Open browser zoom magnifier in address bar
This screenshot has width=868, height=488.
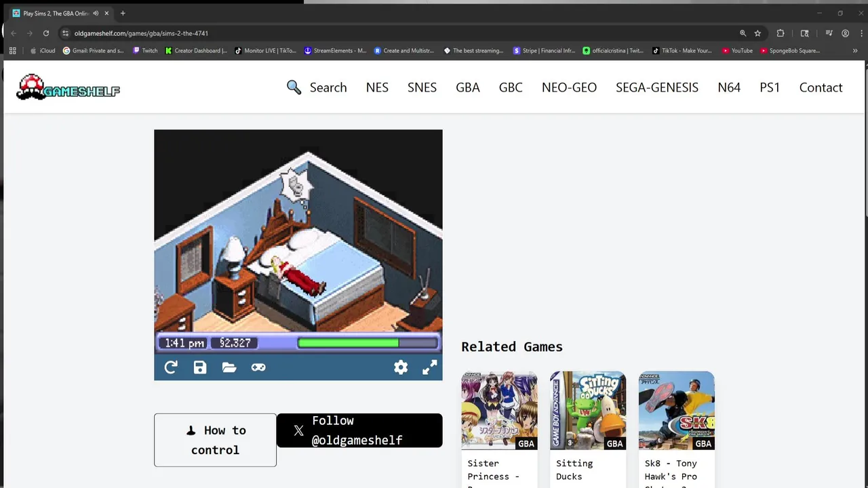click(743, 33)
